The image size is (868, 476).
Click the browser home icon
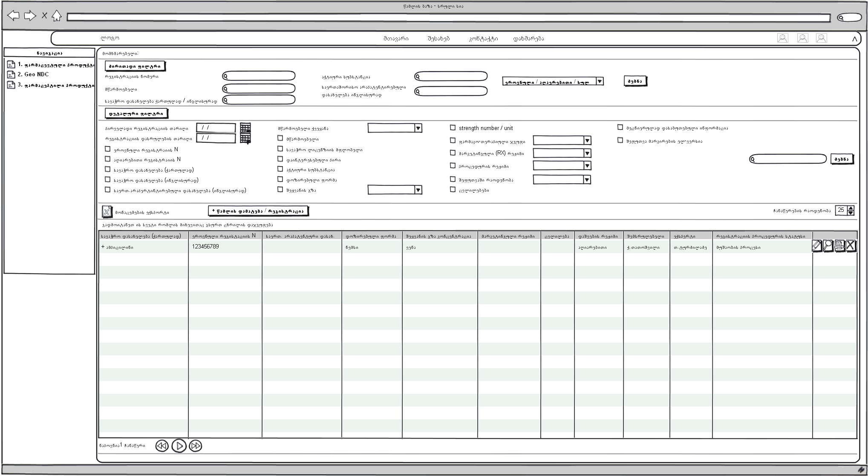coord(57,16)
